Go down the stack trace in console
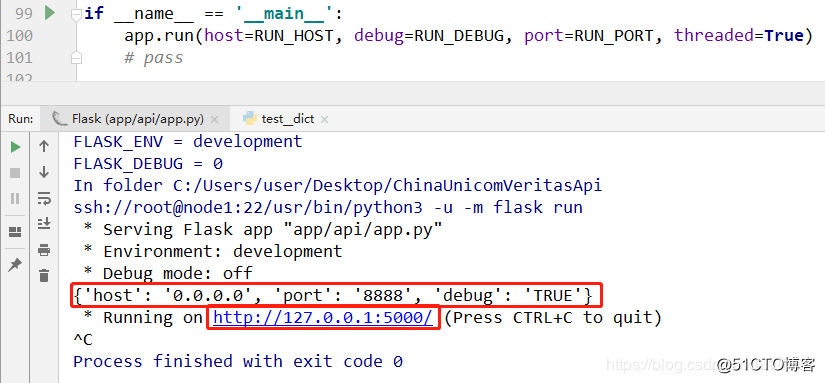 click(x=44, y=172)
